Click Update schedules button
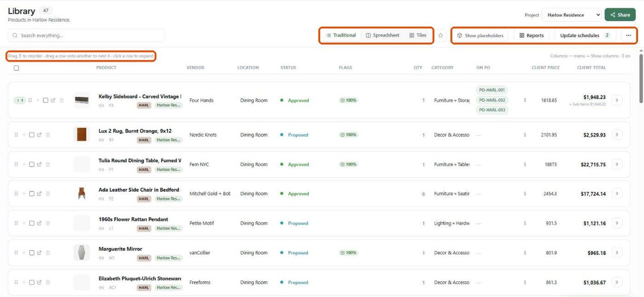The width and height of the screenshot is (644, 297). [x=585, y=35]
